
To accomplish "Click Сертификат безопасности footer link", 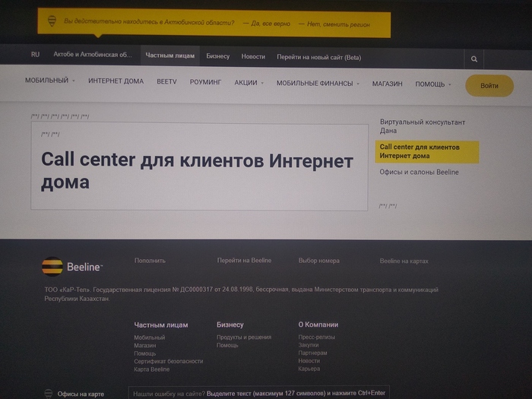I will 169,361.
